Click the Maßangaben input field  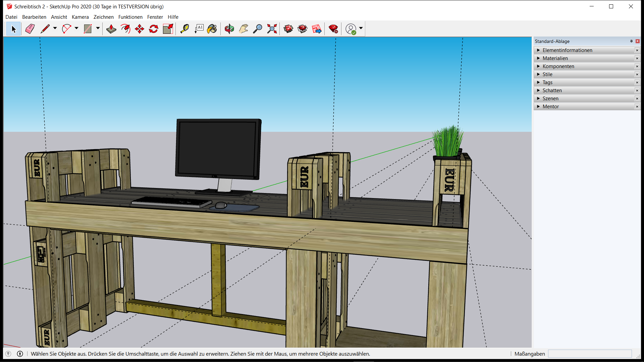click(x=590, y=354)
